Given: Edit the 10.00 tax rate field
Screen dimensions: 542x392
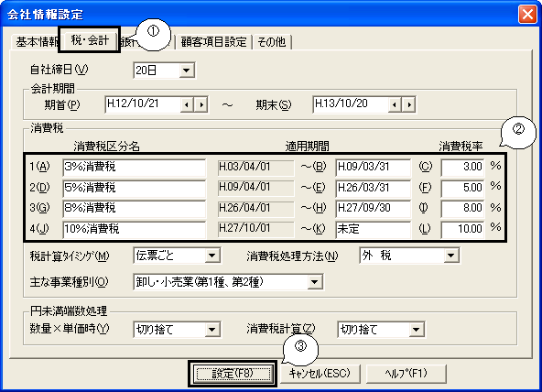Looking at the screenshot, I should [462, 229].
